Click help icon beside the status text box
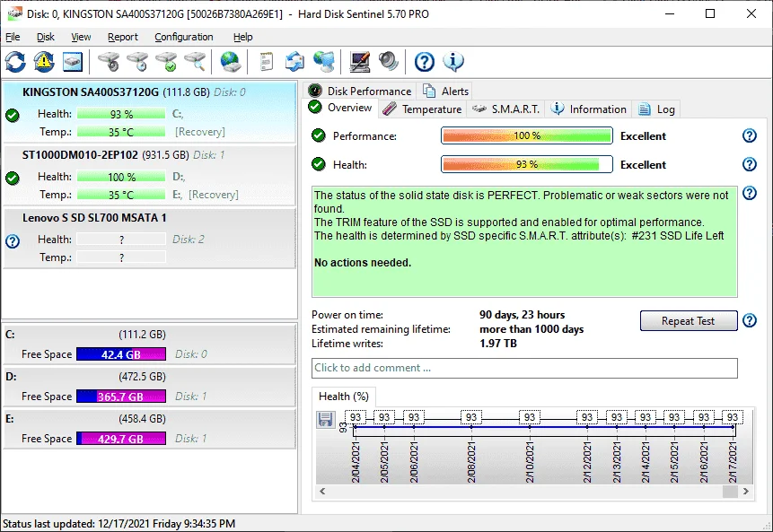Image resolution: width=773 pixels, height=532 pixels. [750, 193]
